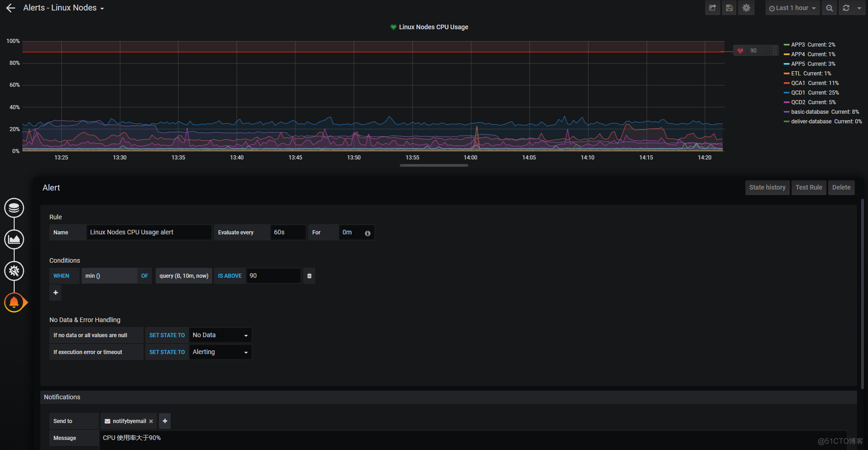Add a notification channel with plus icon
Screen dimensions: 868x450
click(165, 421)
